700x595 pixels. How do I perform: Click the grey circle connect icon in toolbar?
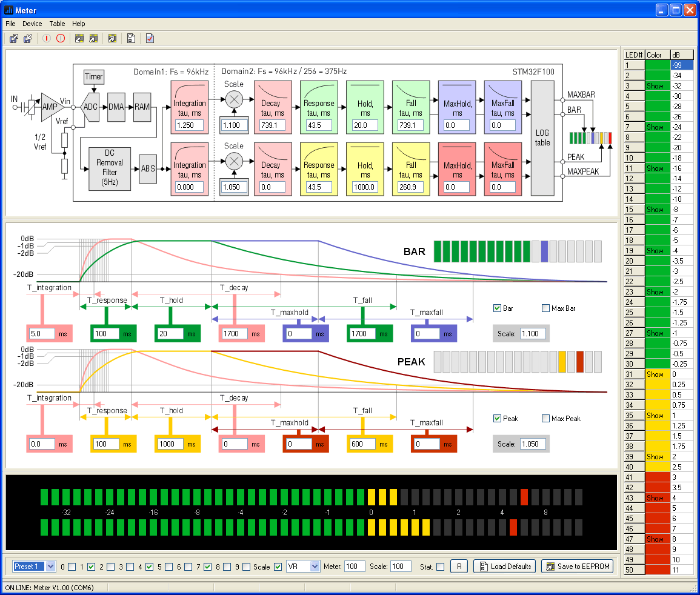[47, 39]
